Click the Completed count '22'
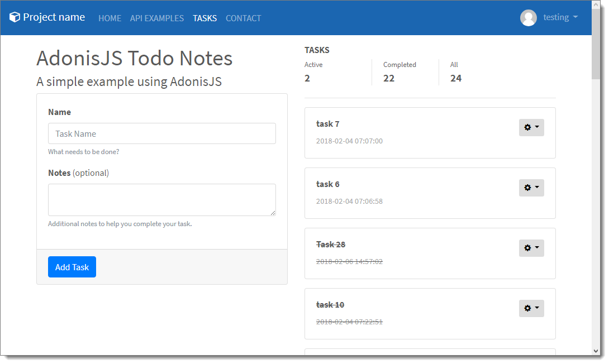Screen dimensions: 609x364 [389, 78]
